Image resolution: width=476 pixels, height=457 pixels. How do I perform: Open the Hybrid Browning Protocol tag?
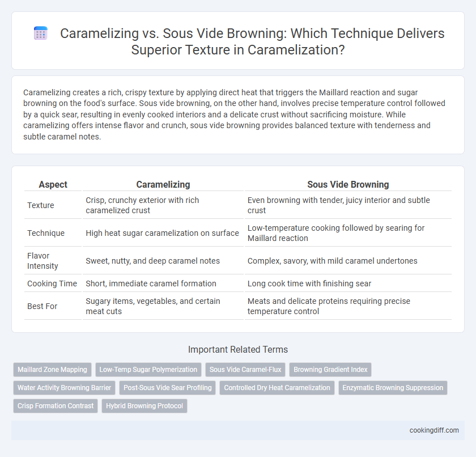pyautogui.click(x=144, y=406)
